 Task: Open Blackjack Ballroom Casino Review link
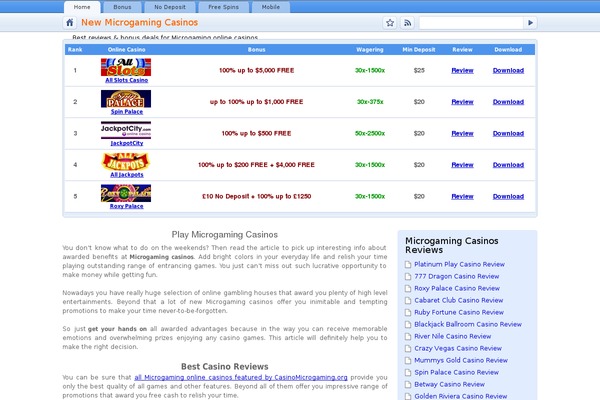pyautogui.click(x=468, y=325)
